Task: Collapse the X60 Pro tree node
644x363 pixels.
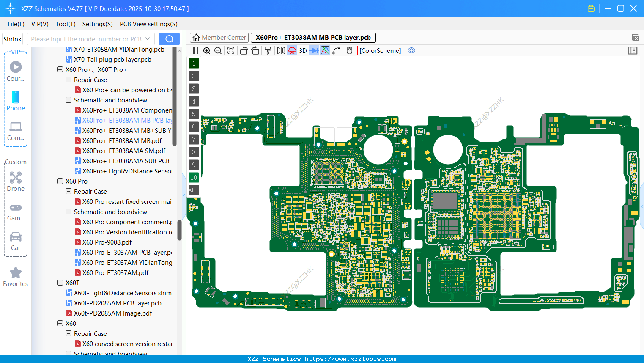Action: (x=60, y=181)
